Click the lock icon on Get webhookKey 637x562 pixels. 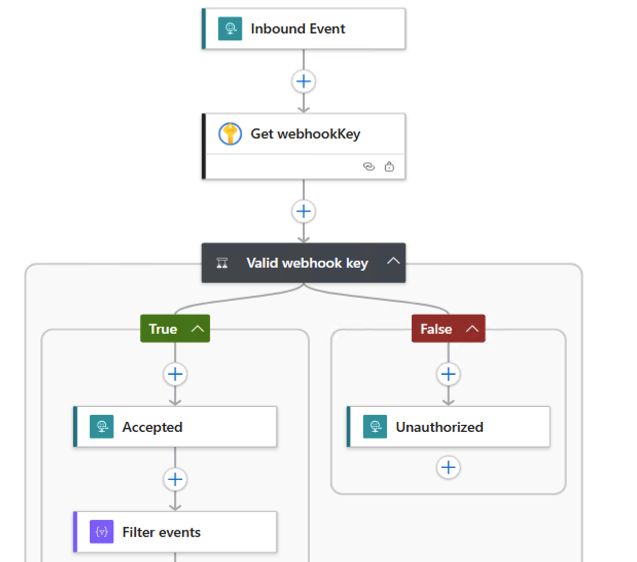[389, 167]
